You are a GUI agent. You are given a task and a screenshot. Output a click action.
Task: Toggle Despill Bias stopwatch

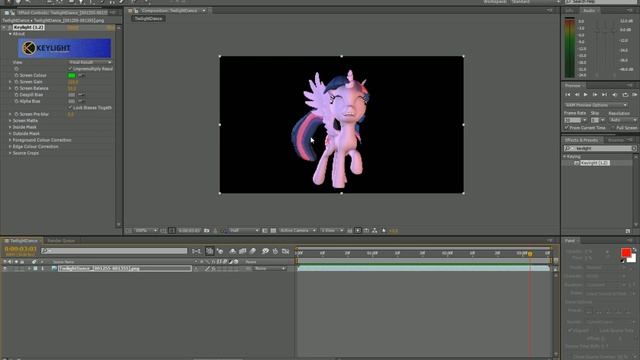(x=16, y=95)
